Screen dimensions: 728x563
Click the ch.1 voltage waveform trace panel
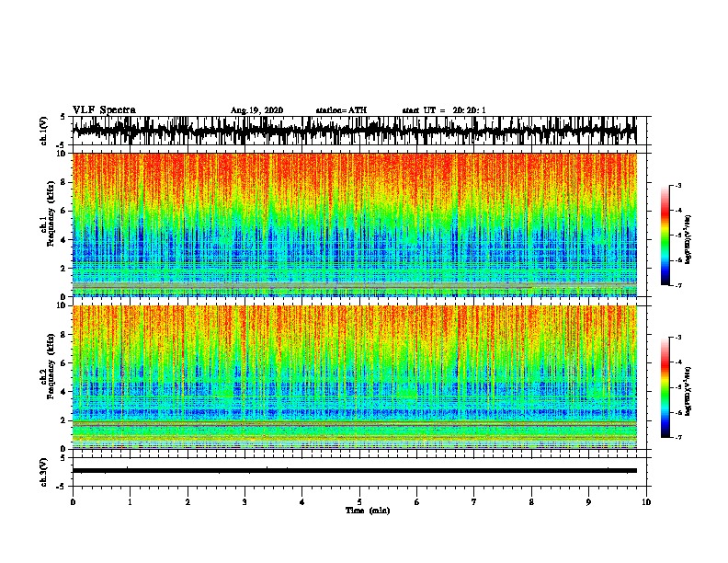click(354, 131)
